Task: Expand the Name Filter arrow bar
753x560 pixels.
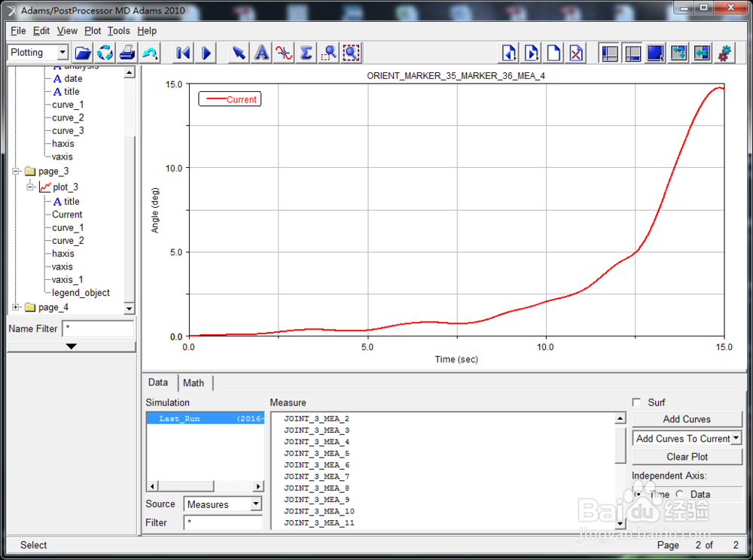Action: (x=72, y=346)
